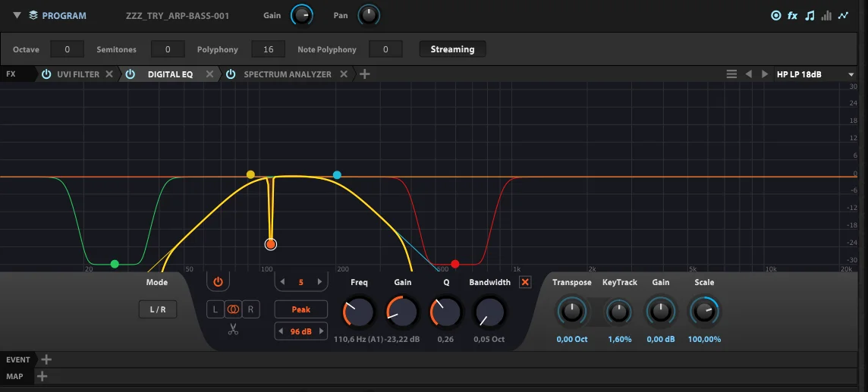
Task: Select the yellow EQ band node
Action: coord(251,174)
